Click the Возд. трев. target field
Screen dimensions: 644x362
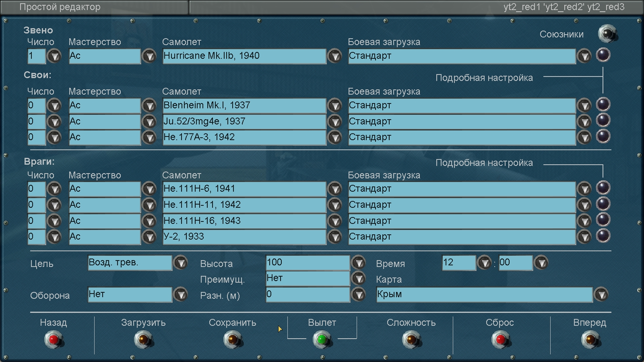(130, 263)
